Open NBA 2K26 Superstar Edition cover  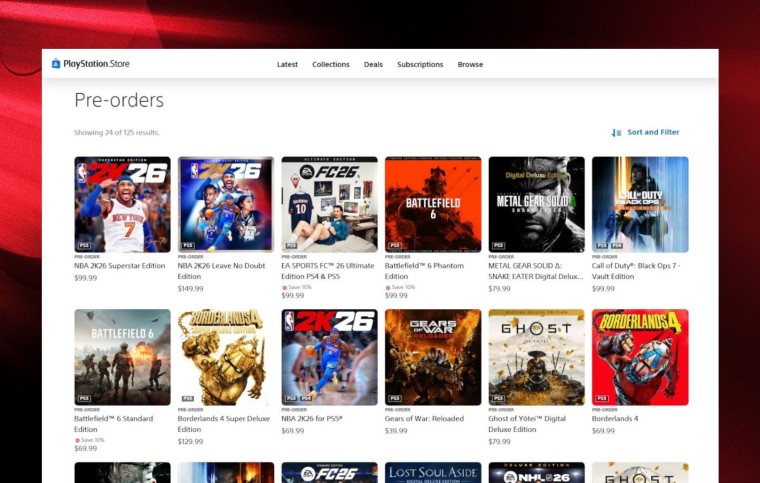122,204
